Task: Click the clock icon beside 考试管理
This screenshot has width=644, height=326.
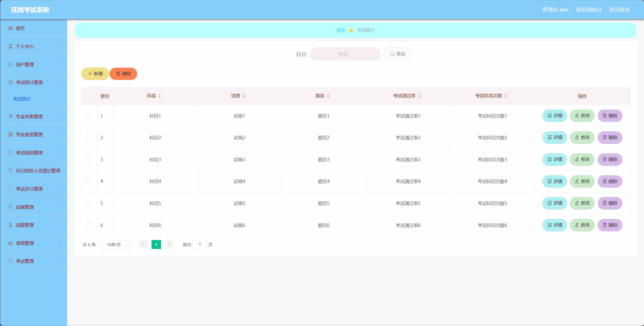Action: point(10,261)
